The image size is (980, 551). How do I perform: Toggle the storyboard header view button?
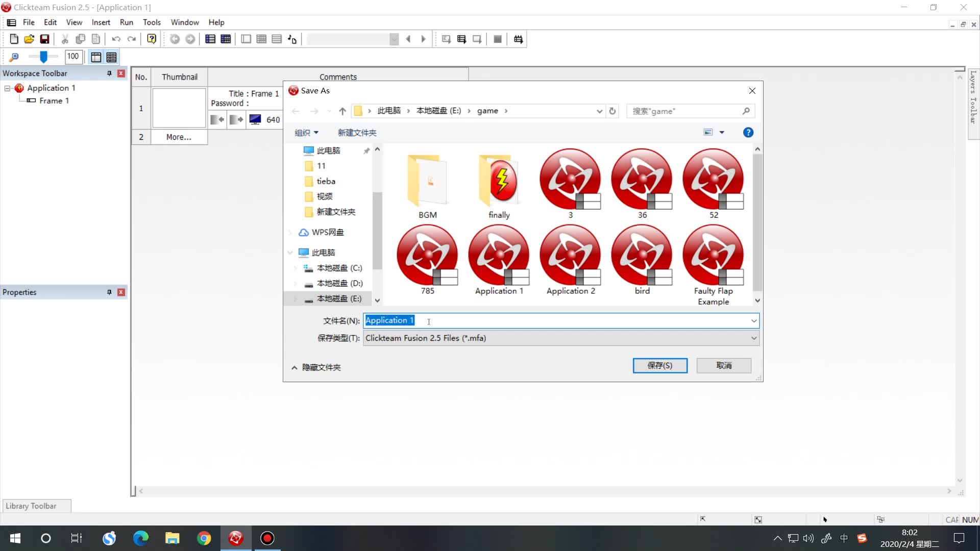(x=96, y=57)
